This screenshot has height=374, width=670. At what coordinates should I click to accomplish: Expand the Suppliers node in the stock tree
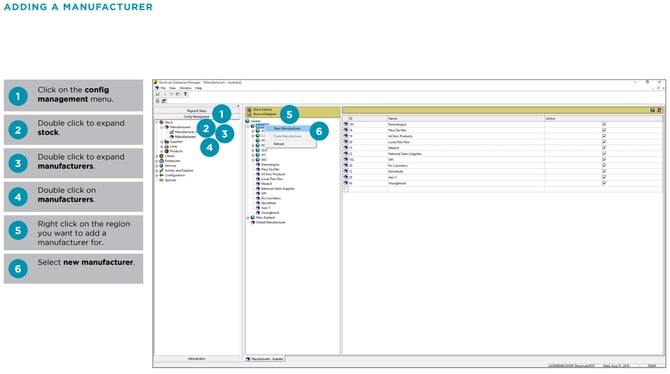click(x=162, y=141)
